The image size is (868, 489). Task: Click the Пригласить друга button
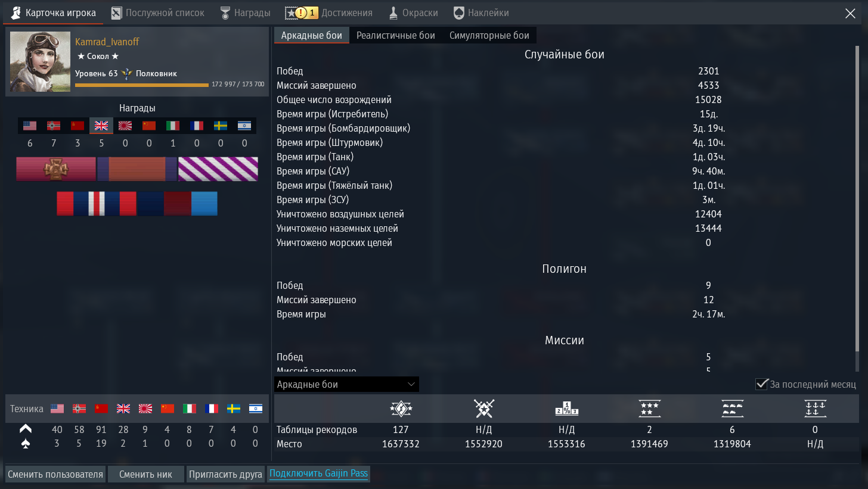(225, 474)
